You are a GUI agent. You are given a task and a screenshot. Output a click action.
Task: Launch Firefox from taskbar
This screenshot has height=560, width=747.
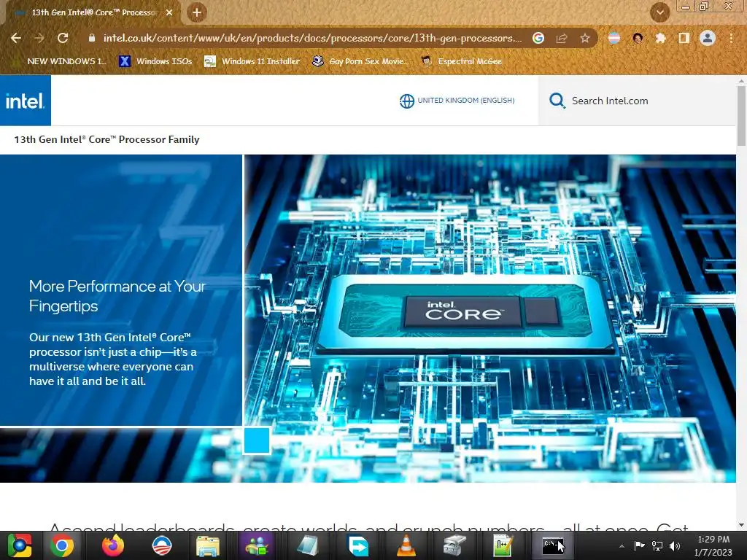(x=113, y=545)
